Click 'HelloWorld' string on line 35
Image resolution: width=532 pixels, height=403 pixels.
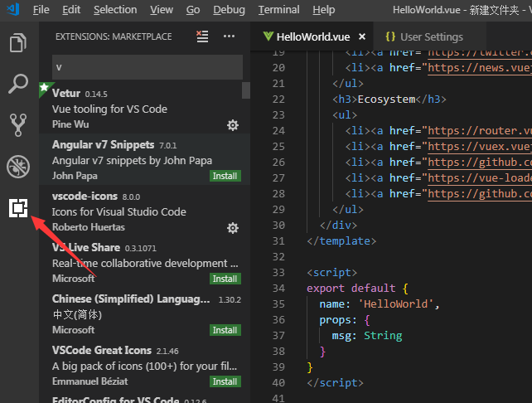[x=395, y=303]
